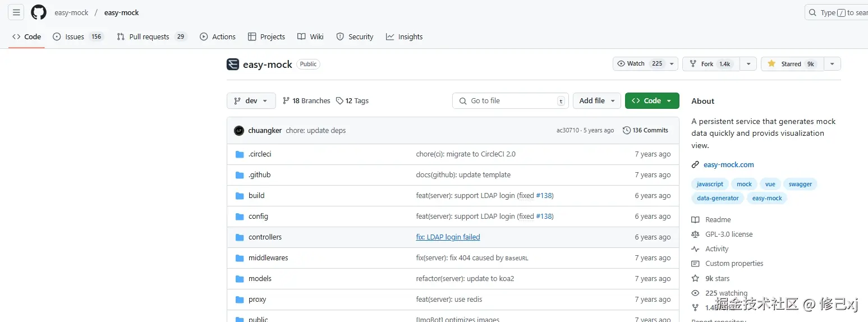Viewport: 868px width, 322px height.
Task: Open the Pull requests tab
Action: (150, 37)
